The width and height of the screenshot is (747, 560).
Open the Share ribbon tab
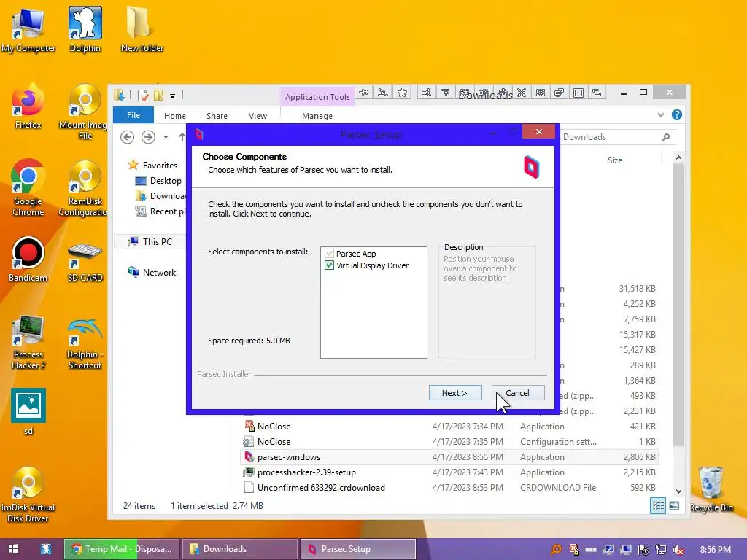pyautogui.click(x=217, y=116)
